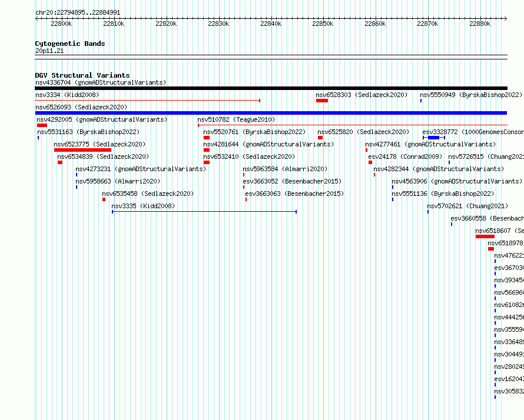Click nsv5726515 (Chuang2021) label
This screenshot has height=420, width=524.
[486, 156]
